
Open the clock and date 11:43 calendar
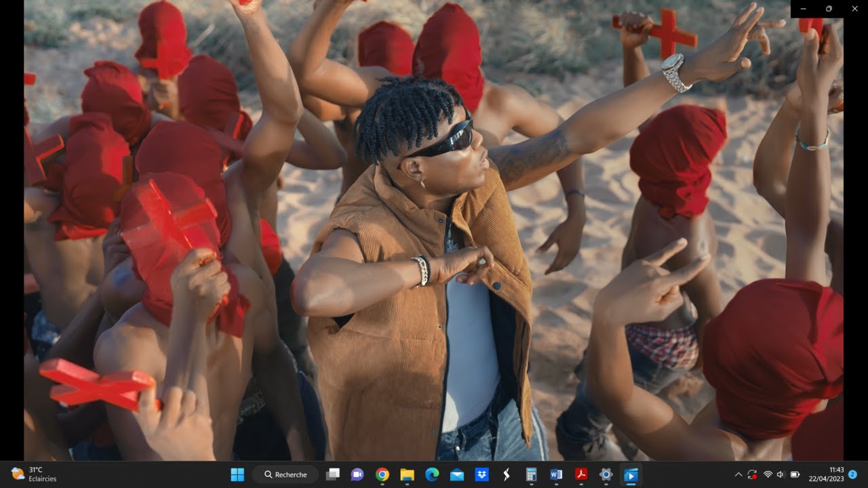(827, 474)
